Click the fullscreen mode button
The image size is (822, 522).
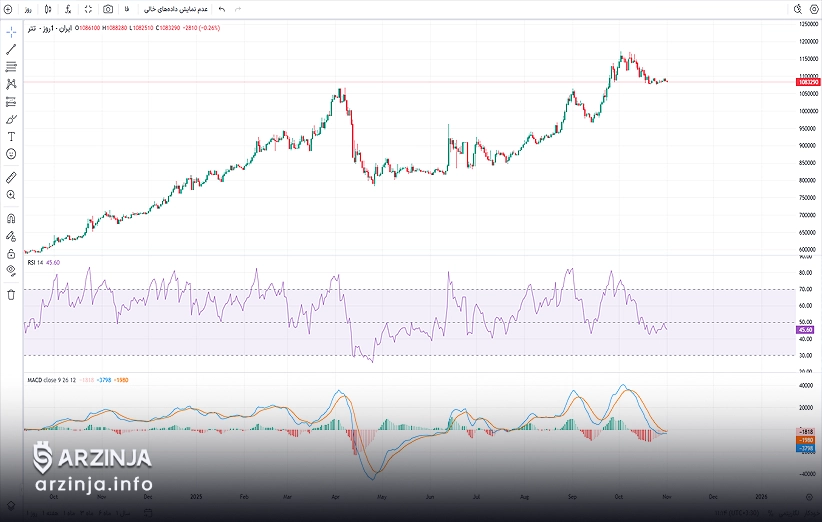pos(88,9)
